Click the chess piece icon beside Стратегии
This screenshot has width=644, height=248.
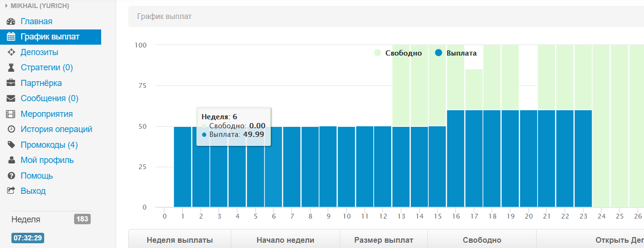coord(11,67)
